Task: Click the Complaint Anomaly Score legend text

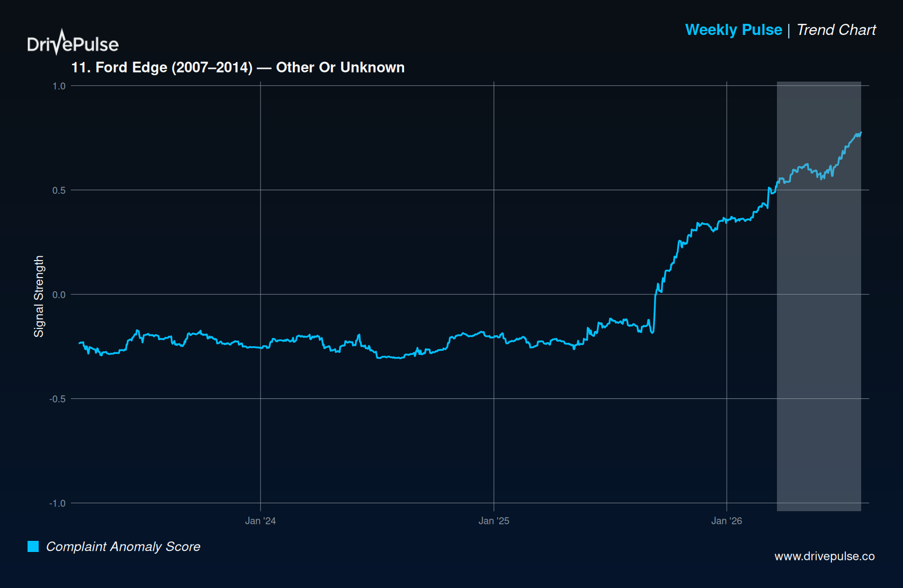Action: pyautogui.click(x=123, y=546)
